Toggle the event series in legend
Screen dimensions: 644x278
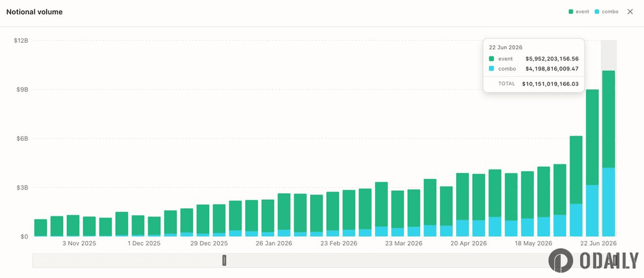[x=578, y=11]
